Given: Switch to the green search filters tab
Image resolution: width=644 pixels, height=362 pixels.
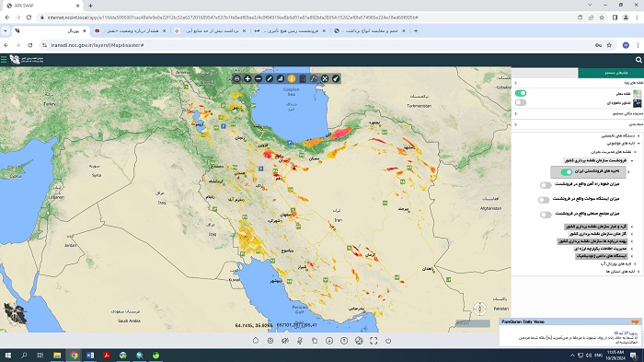Looking at the screenshot, I should pos(610,73).
